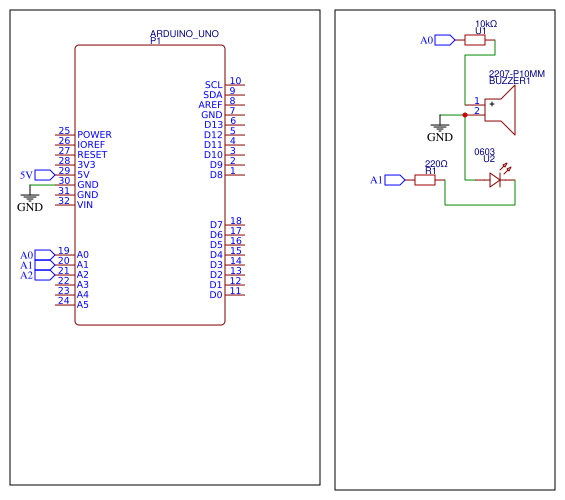
Task: Select the SCL pin label
Action: (x=214, y=85)
